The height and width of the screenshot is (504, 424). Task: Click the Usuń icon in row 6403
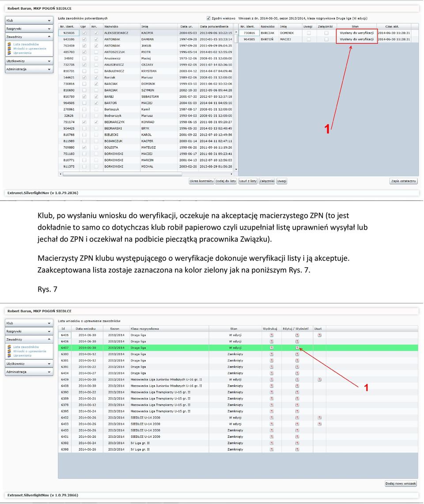tap(319, 424)
